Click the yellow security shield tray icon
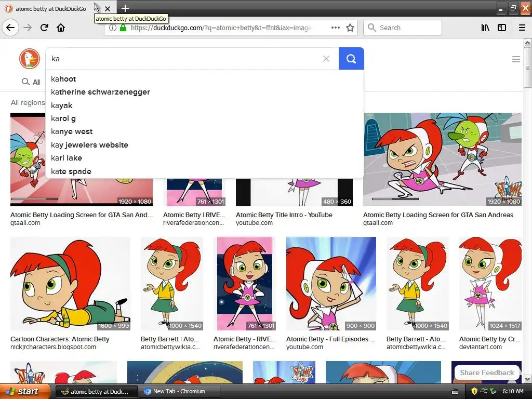532x399 pixels. [x=474, y=391]
